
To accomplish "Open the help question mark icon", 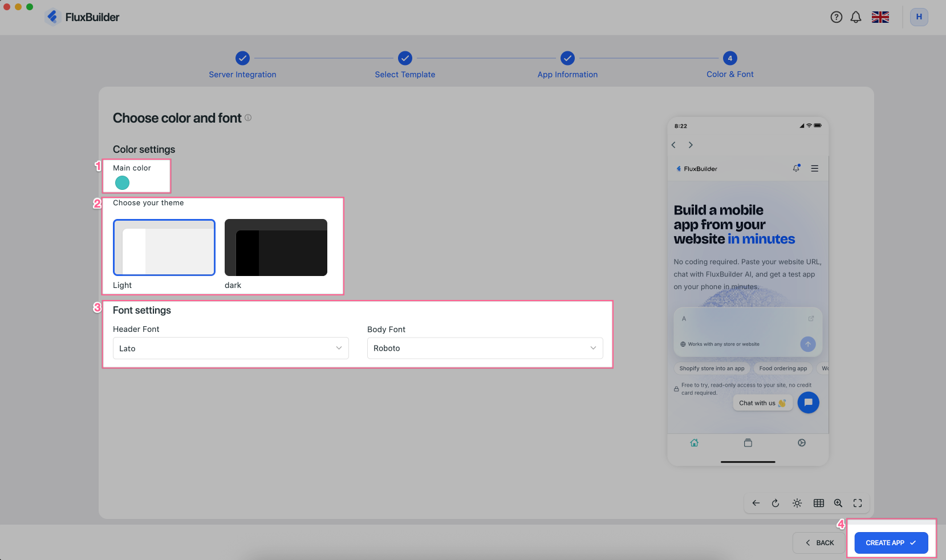I will point(836,17).
